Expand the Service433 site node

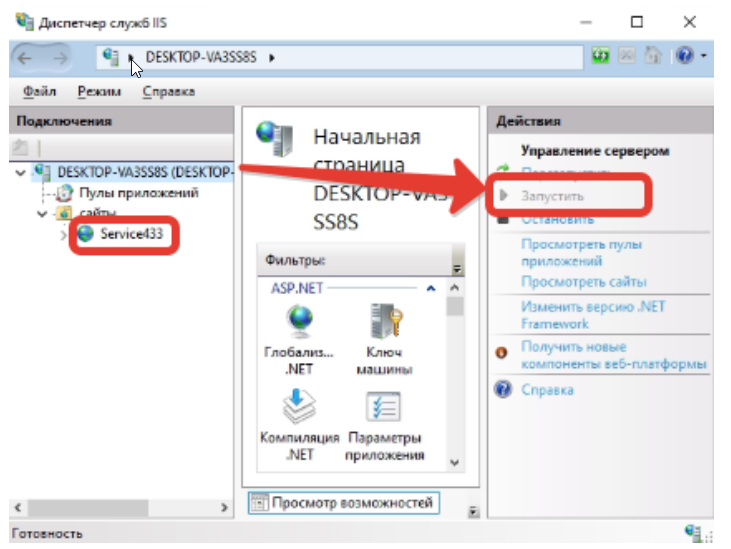[63, 235]
